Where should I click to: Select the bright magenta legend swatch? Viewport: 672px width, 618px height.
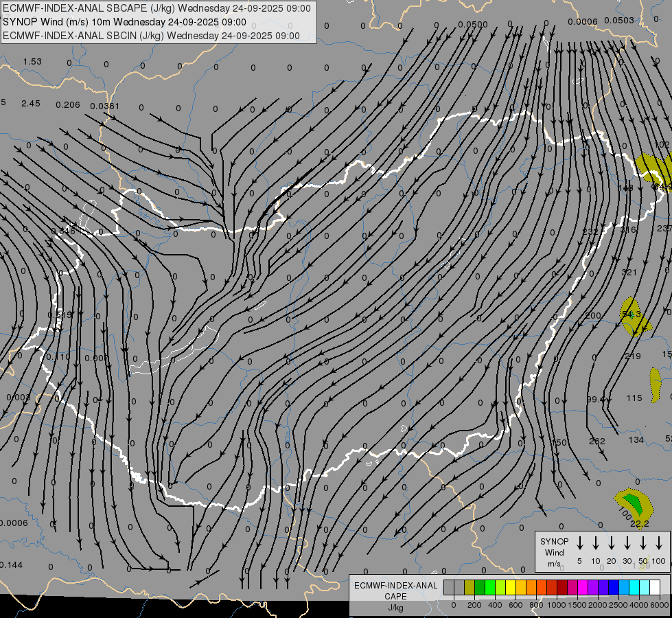pyautogui.click(x=583, y=588)
